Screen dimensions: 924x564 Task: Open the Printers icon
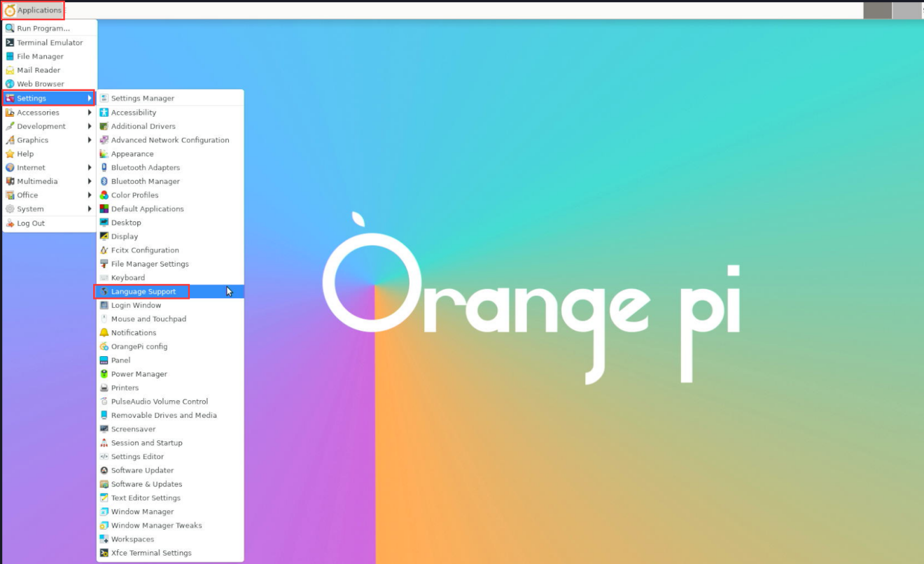[104, 388]
